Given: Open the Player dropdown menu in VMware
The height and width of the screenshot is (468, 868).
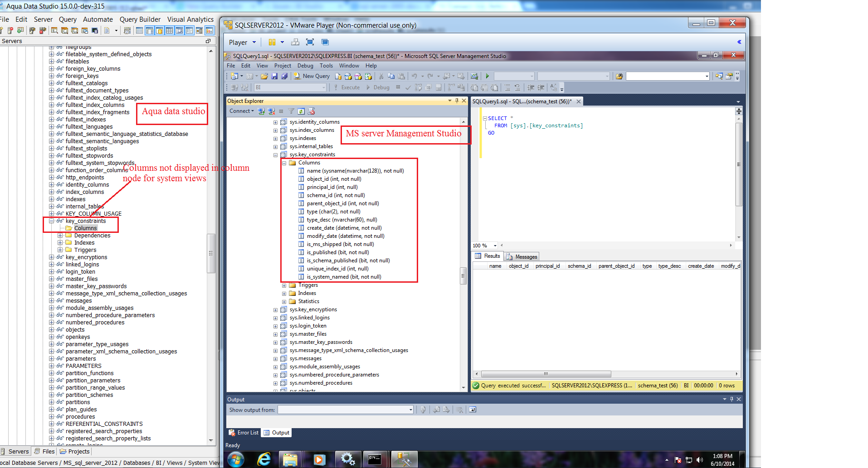Looking at the screenshot, I should (243, 42).
